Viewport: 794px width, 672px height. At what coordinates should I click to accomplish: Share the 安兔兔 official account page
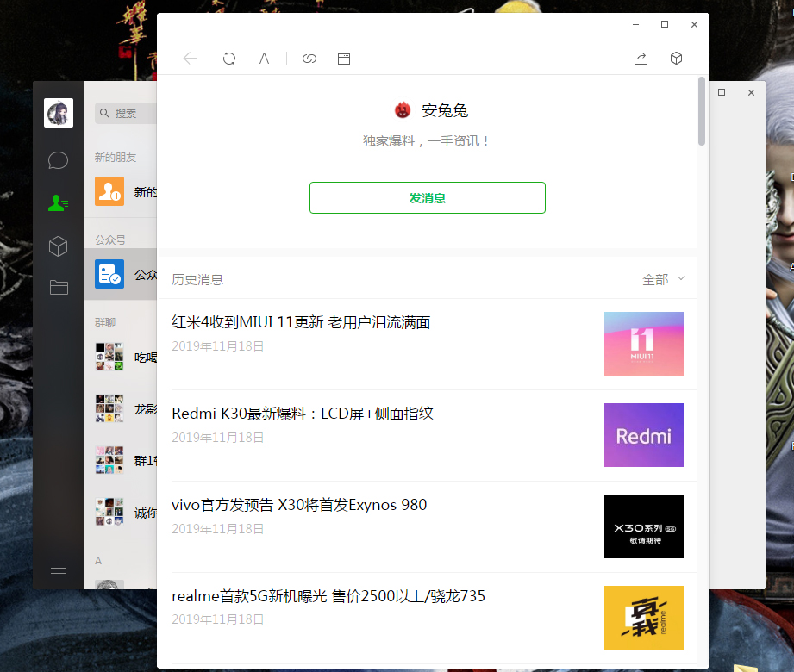click(x=641, y=59)
